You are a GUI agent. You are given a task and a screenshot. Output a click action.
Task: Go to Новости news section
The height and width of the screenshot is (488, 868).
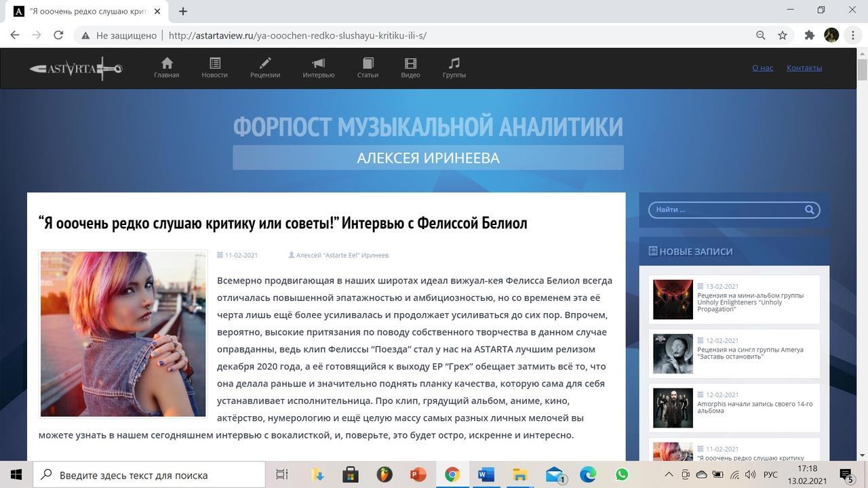pos(214,68)
